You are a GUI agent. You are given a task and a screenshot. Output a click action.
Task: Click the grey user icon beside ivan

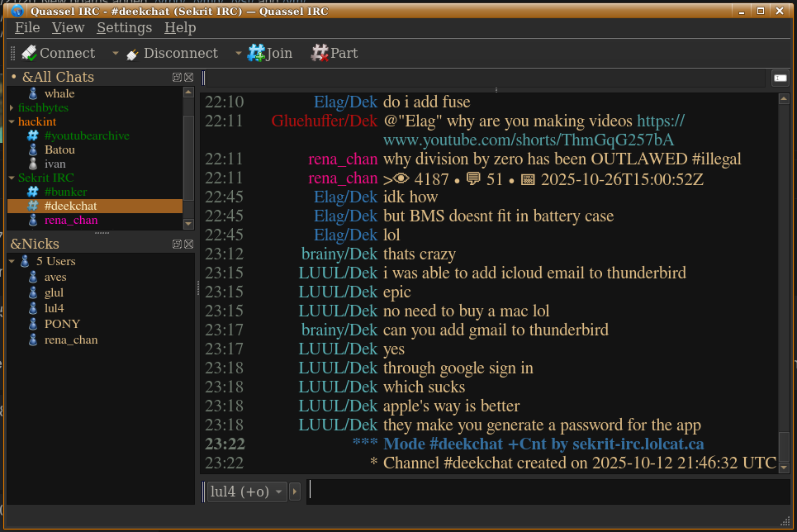point(32,164)
